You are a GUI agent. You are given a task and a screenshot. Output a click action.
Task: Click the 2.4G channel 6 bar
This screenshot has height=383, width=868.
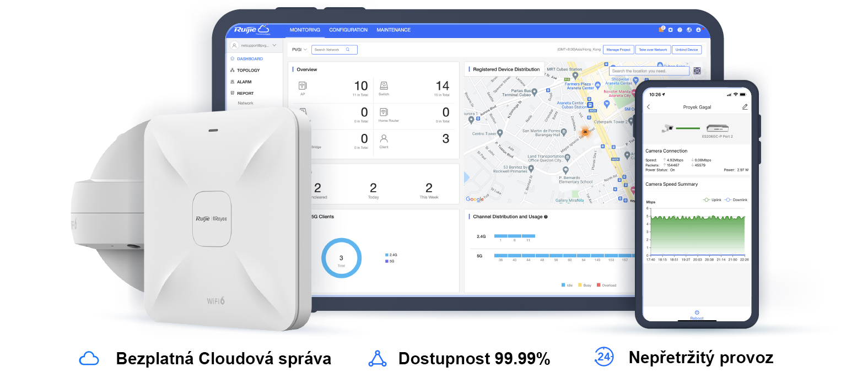point(514,236)
